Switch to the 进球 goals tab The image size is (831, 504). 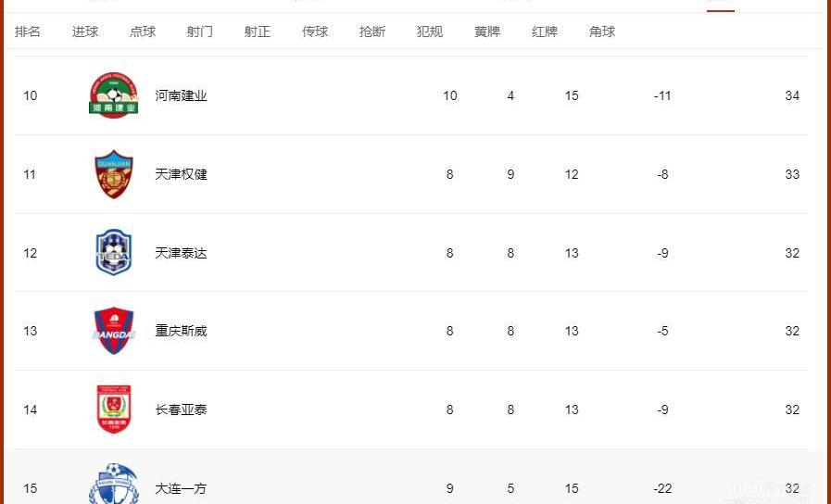pos(85,31)
